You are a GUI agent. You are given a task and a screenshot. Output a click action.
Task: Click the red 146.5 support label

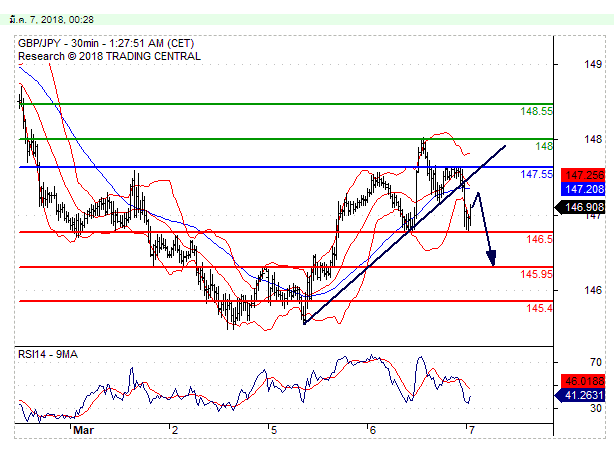pos(540,239)
